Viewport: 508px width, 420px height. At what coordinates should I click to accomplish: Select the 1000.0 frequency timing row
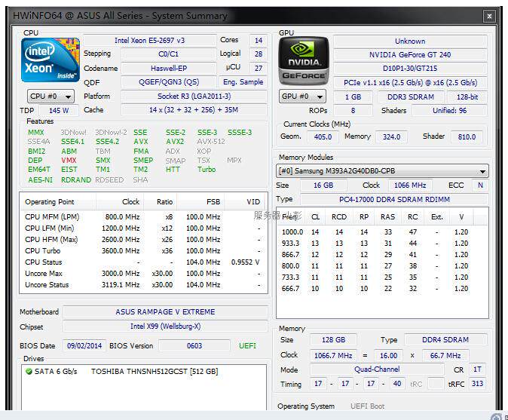[x=382, y=232]
